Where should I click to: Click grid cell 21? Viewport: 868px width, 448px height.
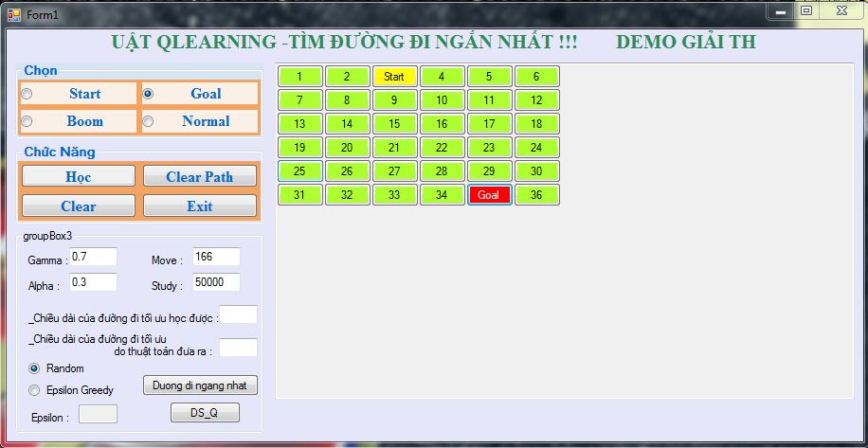click(395, 148)
